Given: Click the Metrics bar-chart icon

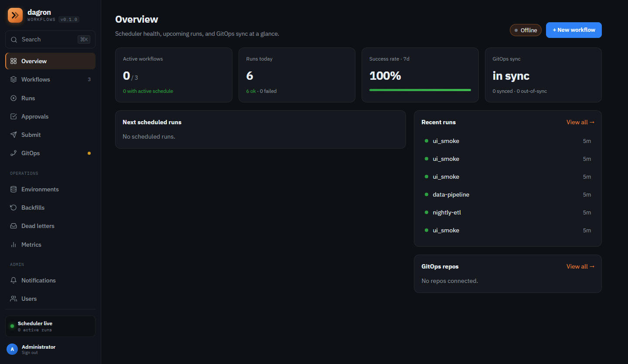Looking at the screenshot, I should pos(14,245).
